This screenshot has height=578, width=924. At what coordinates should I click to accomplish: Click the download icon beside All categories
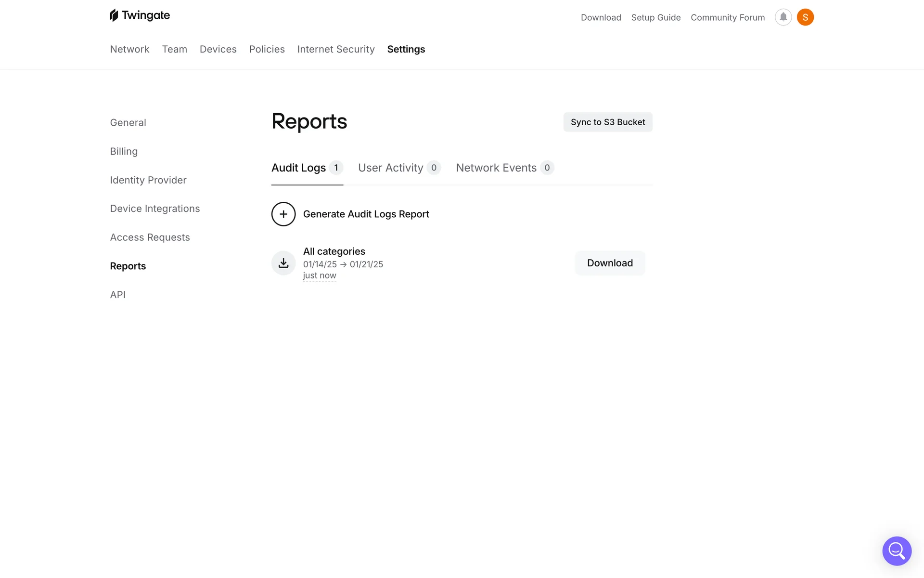pos(283,263)
